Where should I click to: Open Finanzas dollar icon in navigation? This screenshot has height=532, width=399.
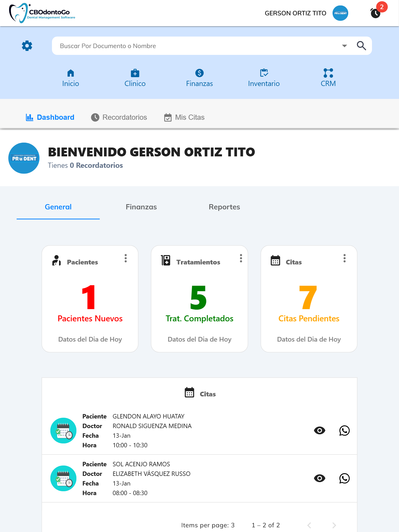click(199, 73)
